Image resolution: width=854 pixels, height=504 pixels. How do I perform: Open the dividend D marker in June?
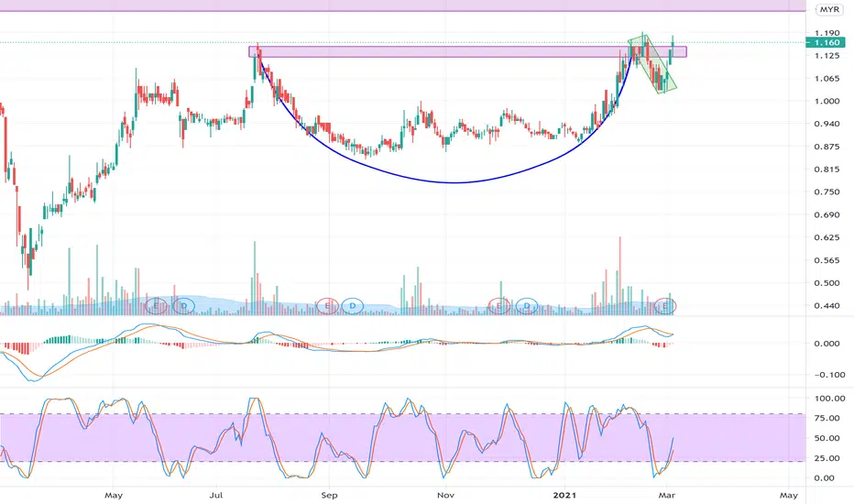(183, 306)
